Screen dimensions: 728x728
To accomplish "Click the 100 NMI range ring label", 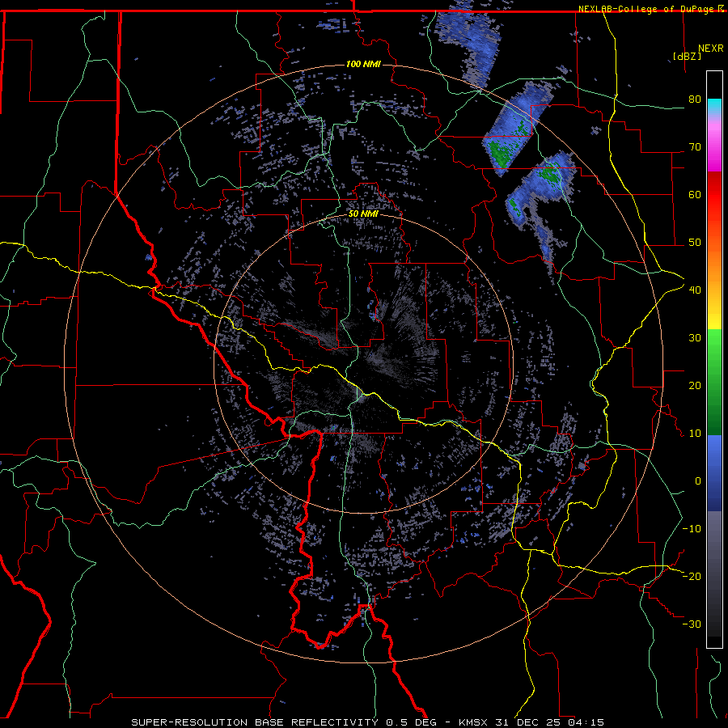I will (x=363, y=64).
